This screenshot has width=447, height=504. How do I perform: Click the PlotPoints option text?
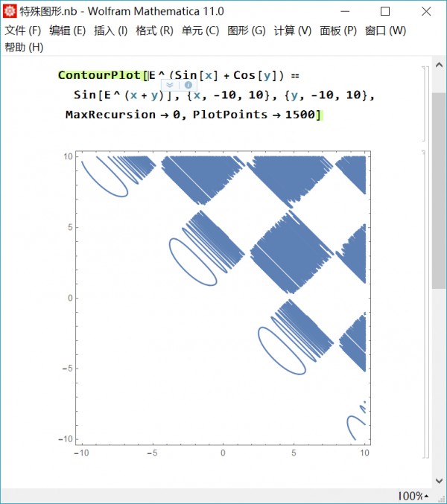pyautogui.click(x=230, y=115)
